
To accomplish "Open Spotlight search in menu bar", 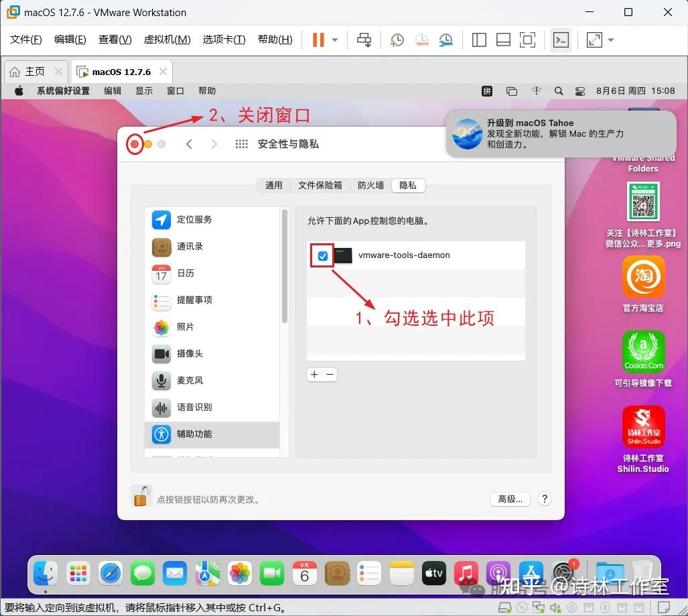I will [559, 91].
